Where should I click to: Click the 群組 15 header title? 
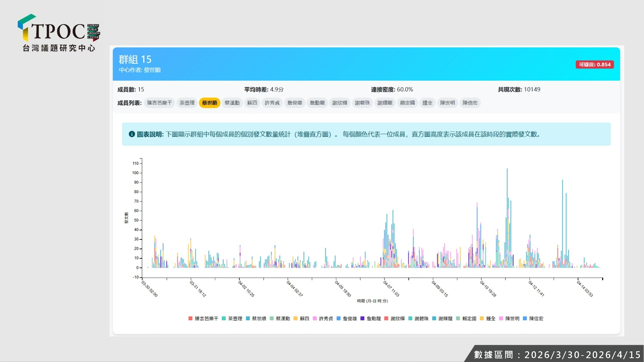coord(135,59)
